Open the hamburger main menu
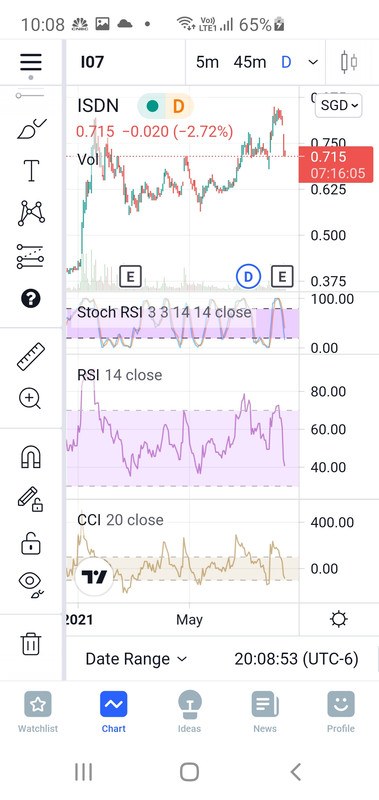The width and height of the screenshot is (379, 800). point(31,62)
